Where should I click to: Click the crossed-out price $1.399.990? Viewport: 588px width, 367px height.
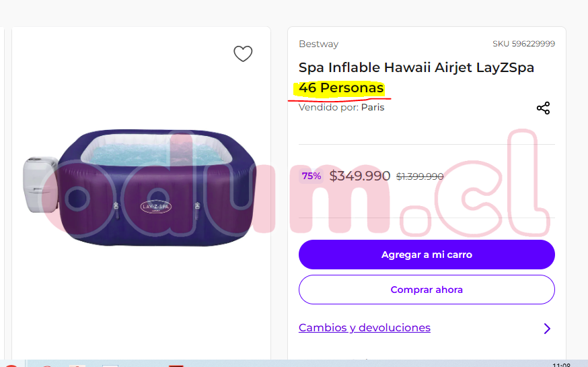[420, 177]
